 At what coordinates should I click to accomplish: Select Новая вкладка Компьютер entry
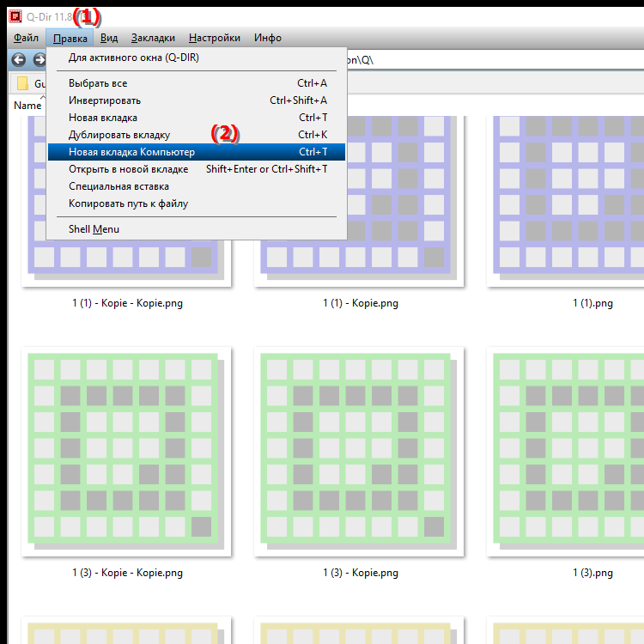[197, 152]
